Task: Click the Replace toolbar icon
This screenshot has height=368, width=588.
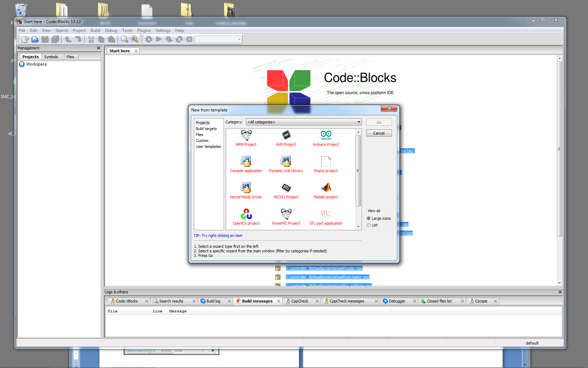Action: click(x=134, y=39)
